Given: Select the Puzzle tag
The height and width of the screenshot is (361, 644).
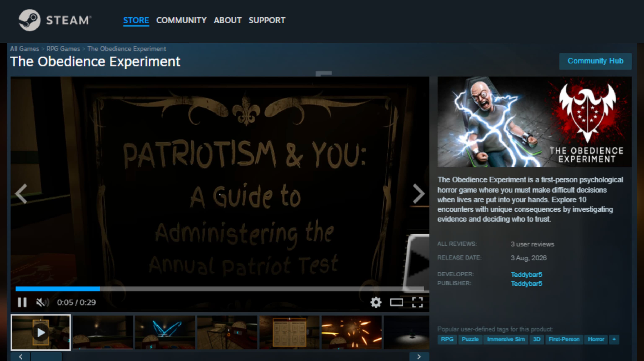Looking at the screenshot, I should [x=470, y=339].
